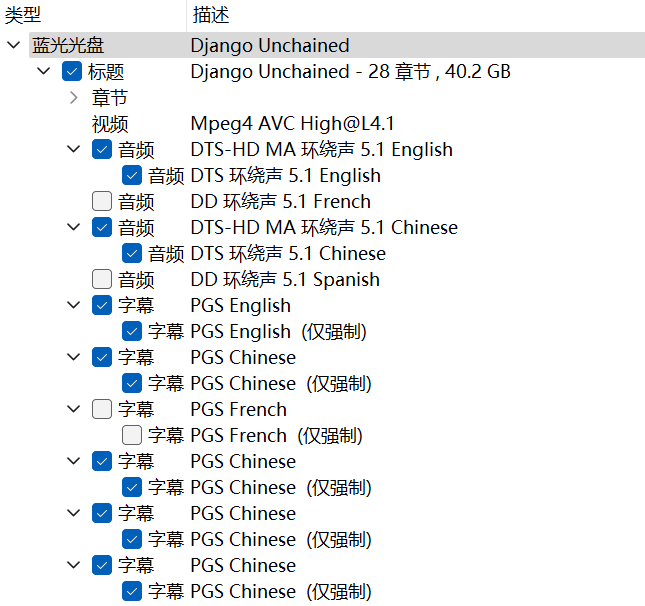Collapse the DTS-HD MA 5.1 English audio node
The height and width of the screenshot is (606, 645).
pyautogui.click(x=74, y=149)
